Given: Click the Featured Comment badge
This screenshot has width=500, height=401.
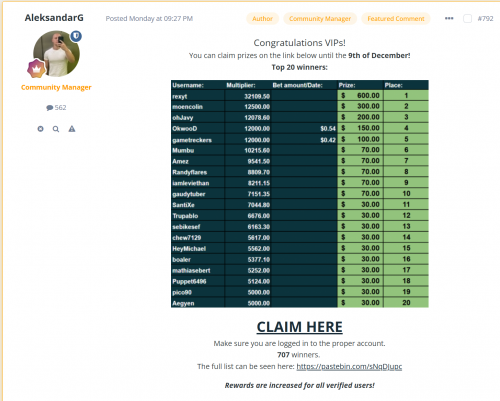Looking at the screenshot, I should coord(396,19).
